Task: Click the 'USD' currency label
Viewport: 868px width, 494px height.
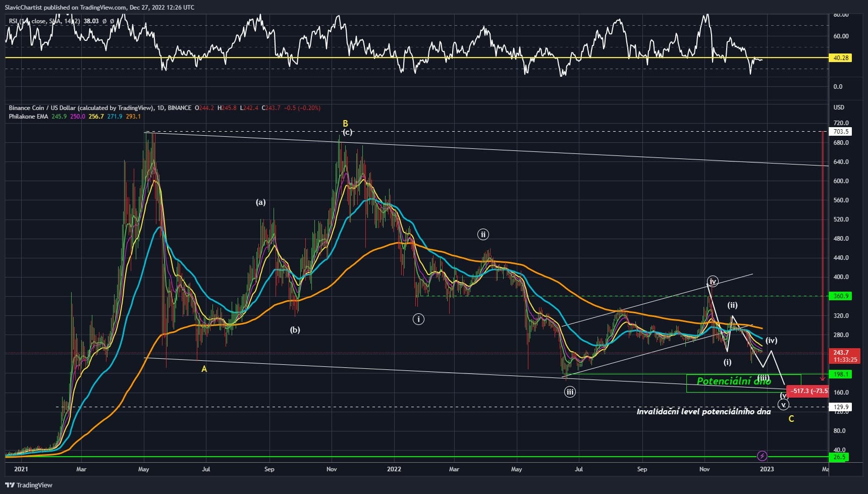Action: coord(839,107)
